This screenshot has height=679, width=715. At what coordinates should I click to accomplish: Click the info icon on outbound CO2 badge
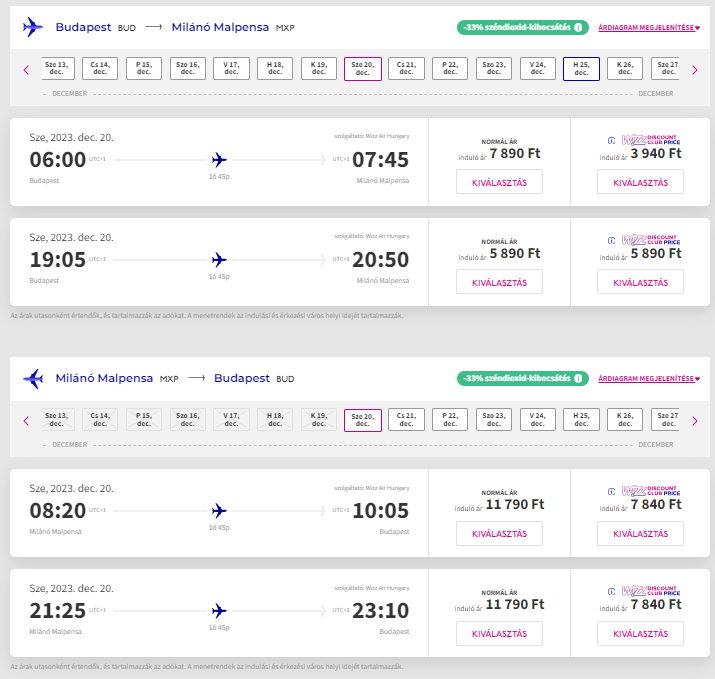click(578, 27)
